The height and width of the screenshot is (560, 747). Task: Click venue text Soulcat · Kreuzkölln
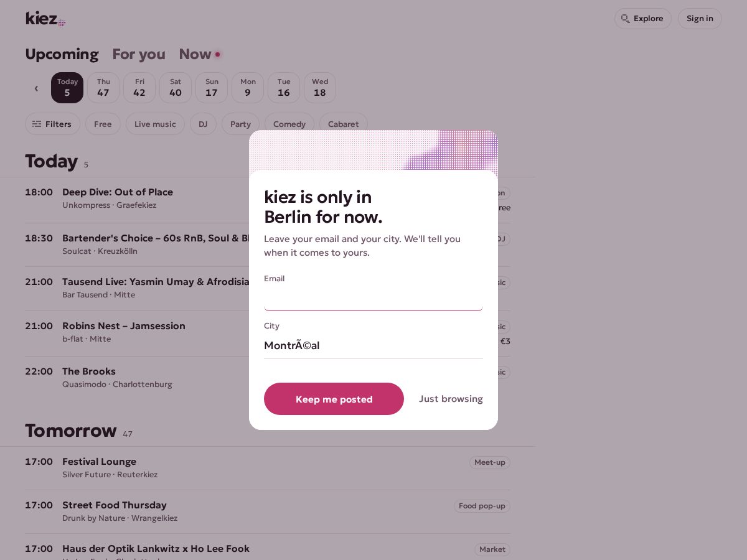tap(100, 251)
